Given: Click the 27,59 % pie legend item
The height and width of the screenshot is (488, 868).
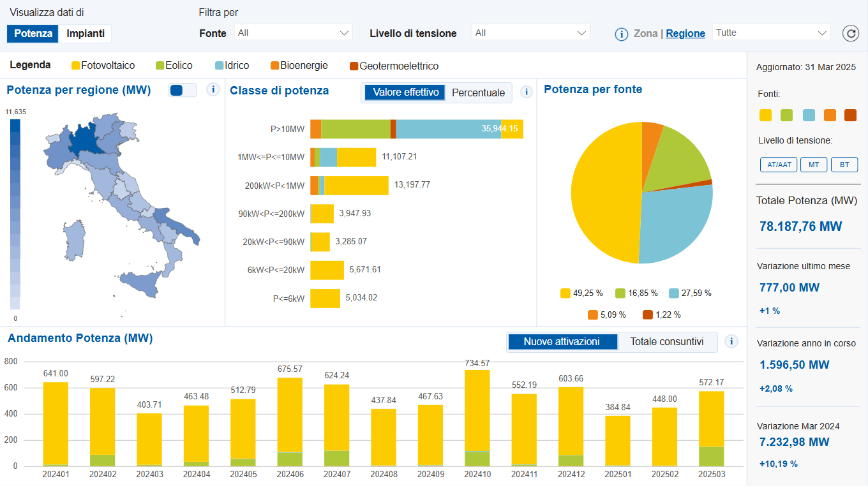Looking at the screenshot, I should [x=690, y=293].
